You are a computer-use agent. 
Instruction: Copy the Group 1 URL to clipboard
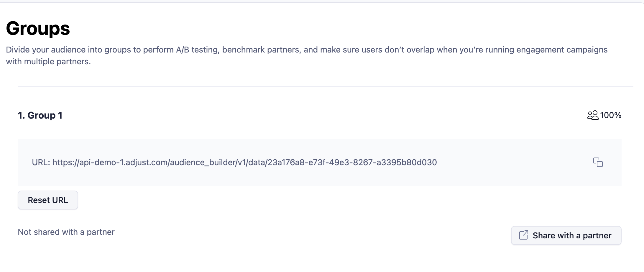click(598, 162)
